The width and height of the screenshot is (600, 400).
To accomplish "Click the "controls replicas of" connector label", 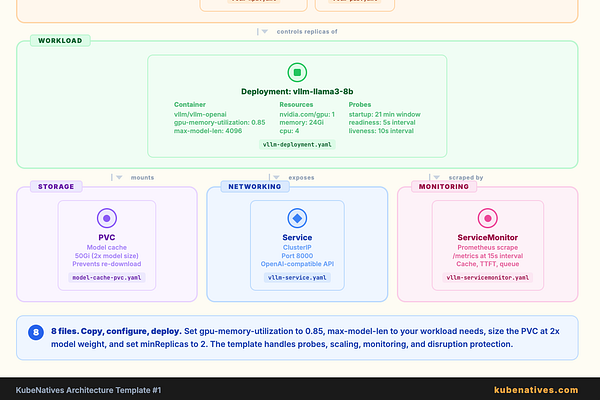I will [307, 32].
